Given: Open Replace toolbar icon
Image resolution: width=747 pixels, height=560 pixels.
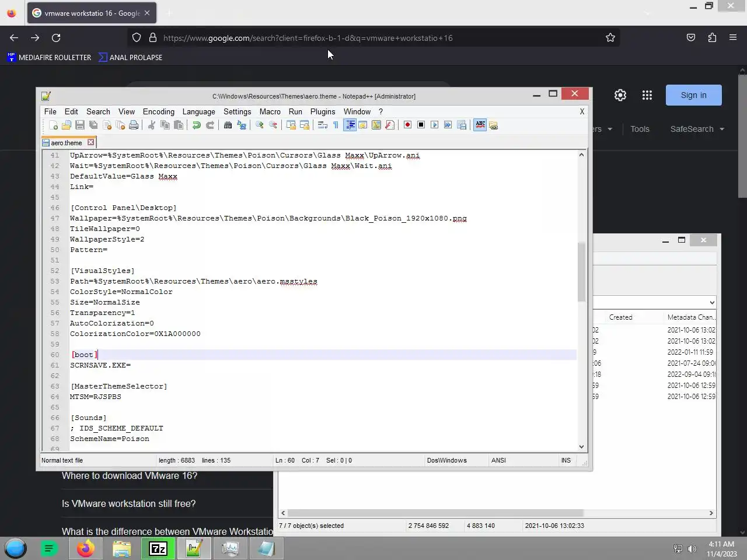Looking at the screenshot, I should click(241, 125).
